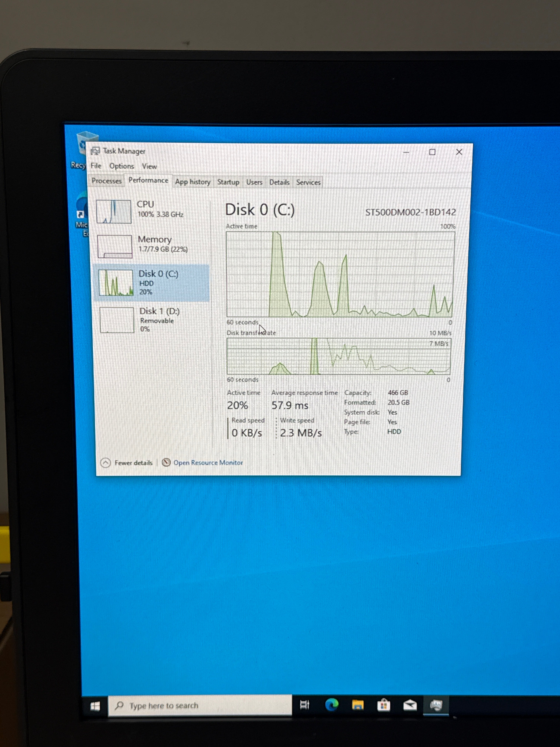Close the Task Manager window
The height and width of the screenshot is (747, 560).
point(459,152)
